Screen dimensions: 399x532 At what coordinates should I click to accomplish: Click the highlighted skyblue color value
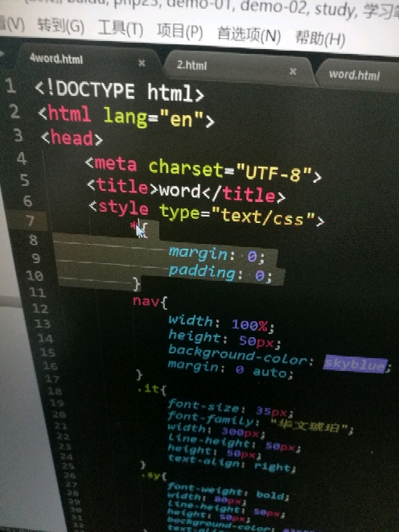[x=355, y=364]
